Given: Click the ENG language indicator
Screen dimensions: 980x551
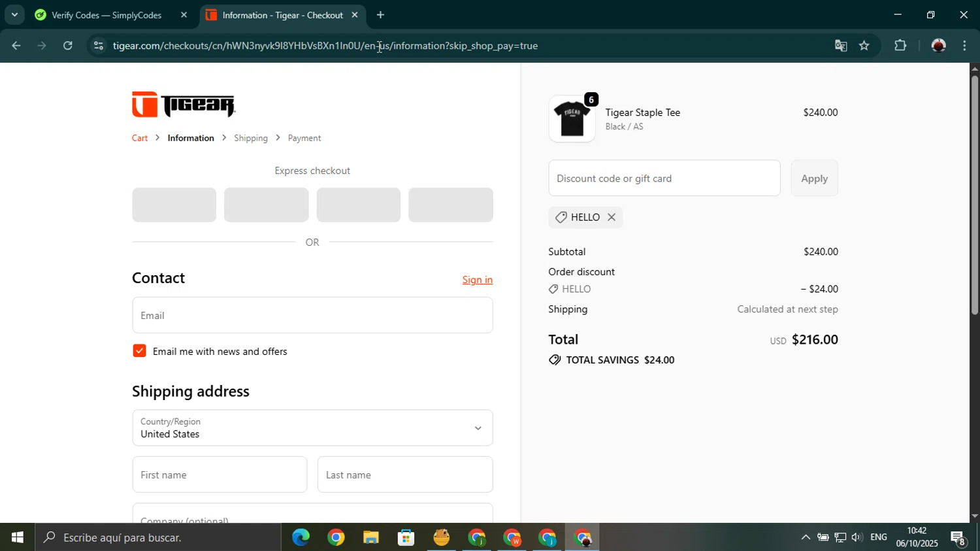Looking at the screenshot, I should (879, 537).
